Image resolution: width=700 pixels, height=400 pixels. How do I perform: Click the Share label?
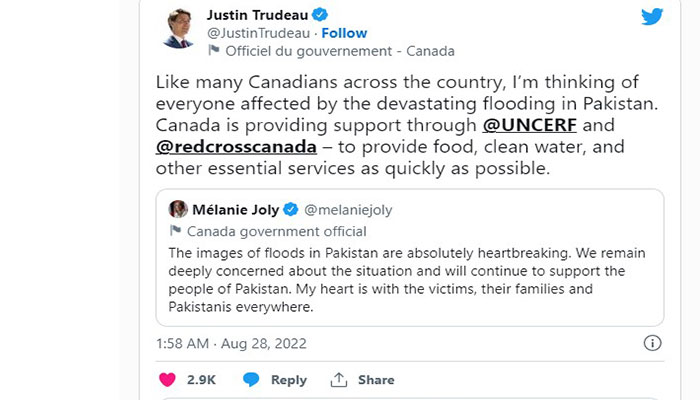coord(376,380)
